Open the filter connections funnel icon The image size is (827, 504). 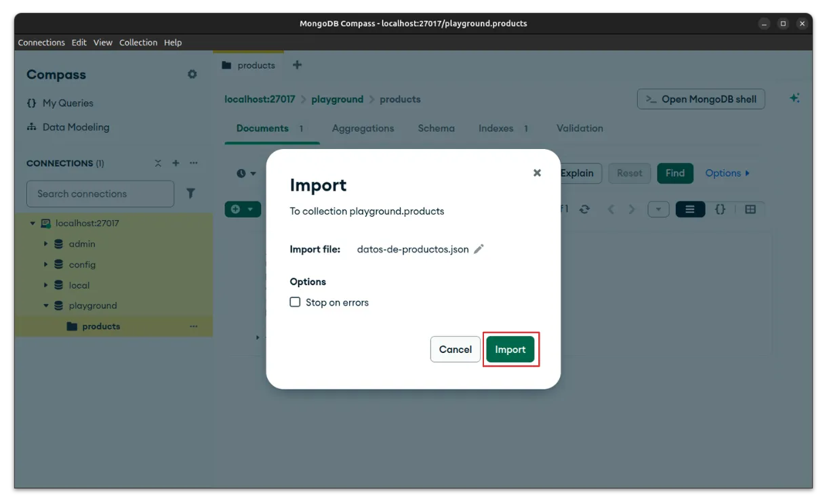pyautogui.click(x=190, y=194)
